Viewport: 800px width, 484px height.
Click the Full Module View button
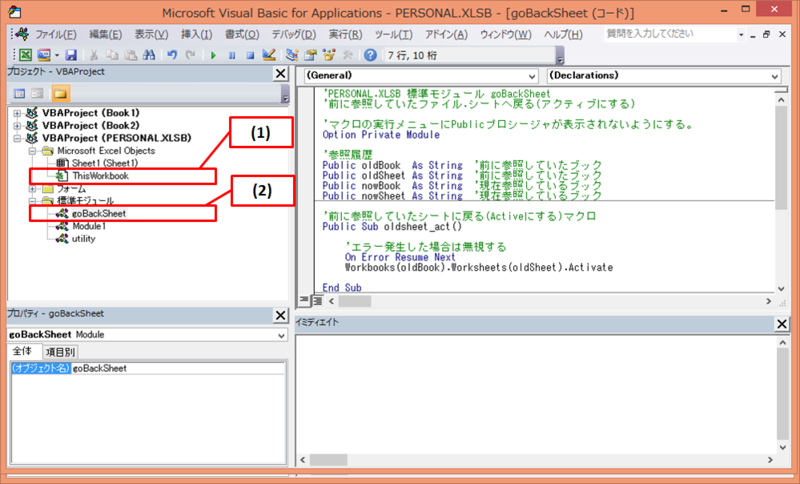[317, 300]
